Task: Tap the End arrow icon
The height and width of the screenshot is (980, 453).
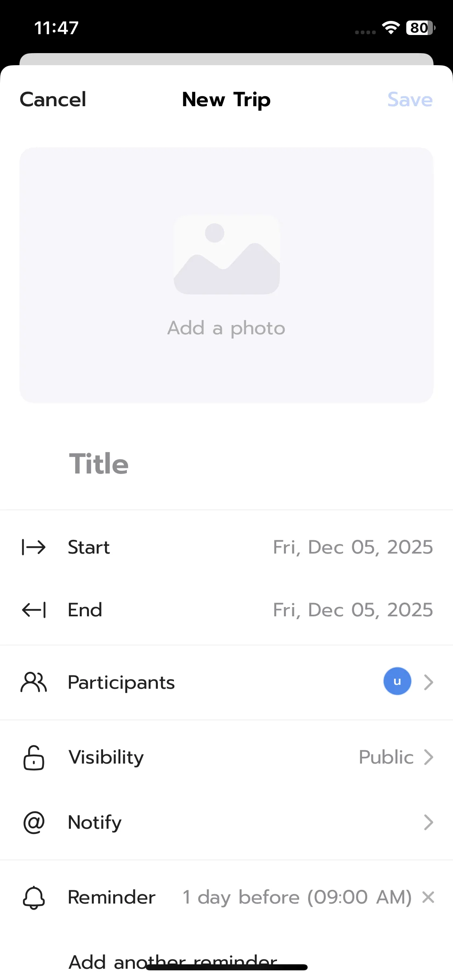Action: click(34, 610)
